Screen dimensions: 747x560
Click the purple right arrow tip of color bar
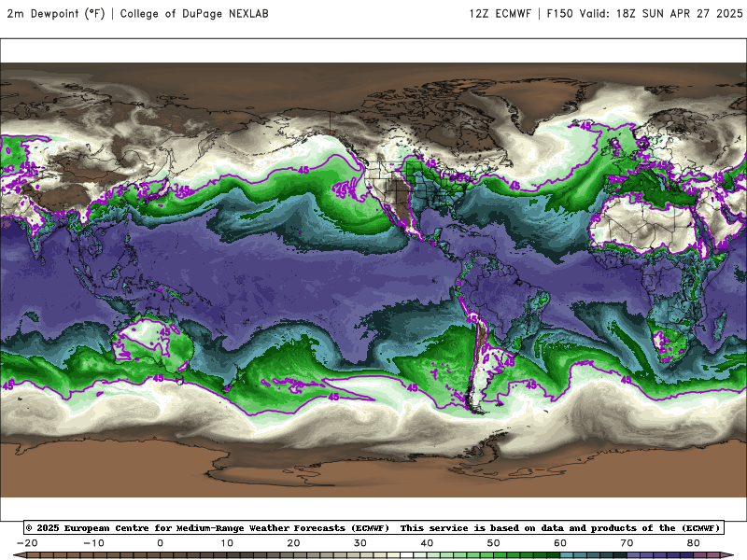pyautogui.click(x=727, y=555)
